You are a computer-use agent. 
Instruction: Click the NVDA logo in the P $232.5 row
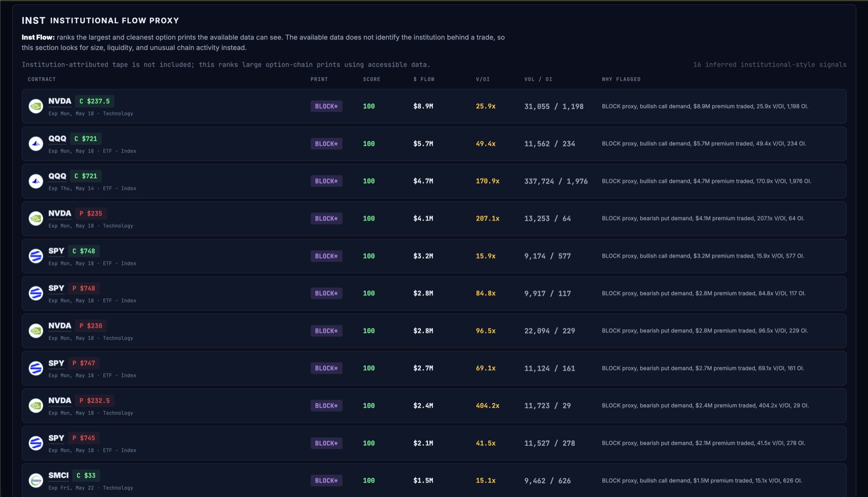[x=36, y=405]
